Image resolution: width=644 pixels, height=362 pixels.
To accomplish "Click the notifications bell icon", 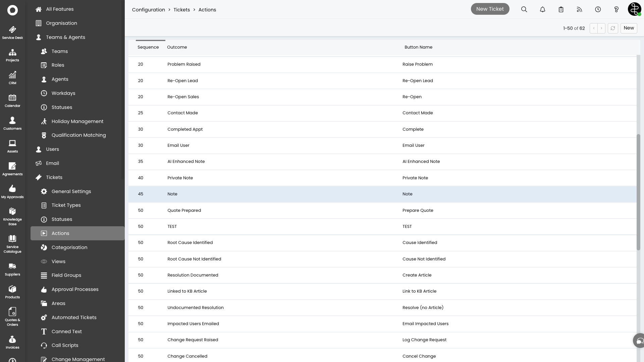I will [x=543, y=9].
